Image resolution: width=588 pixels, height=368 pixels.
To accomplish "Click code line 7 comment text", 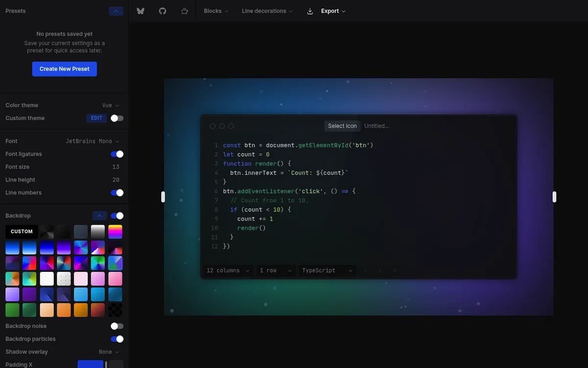I will click(269, 201).
